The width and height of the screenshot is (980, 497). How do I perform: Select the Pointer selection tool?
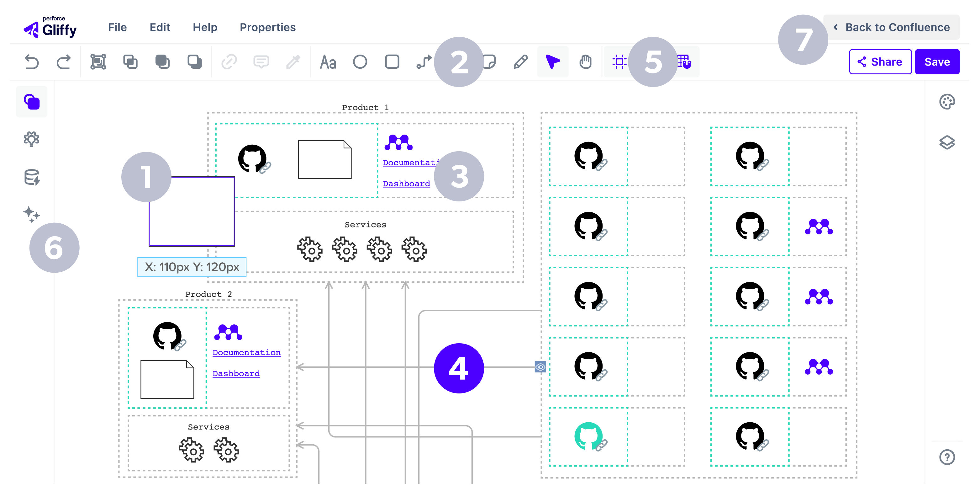[x=553, y=62]
